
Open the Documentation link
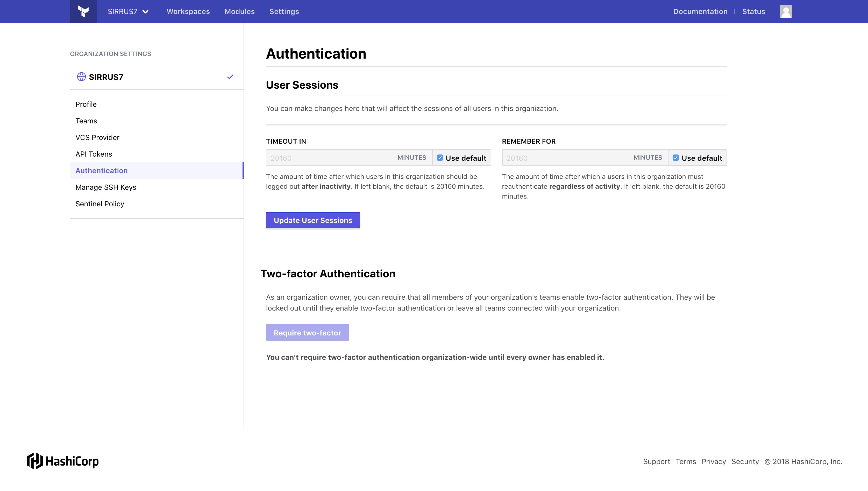pyautogui.click(x=700, y=11)
